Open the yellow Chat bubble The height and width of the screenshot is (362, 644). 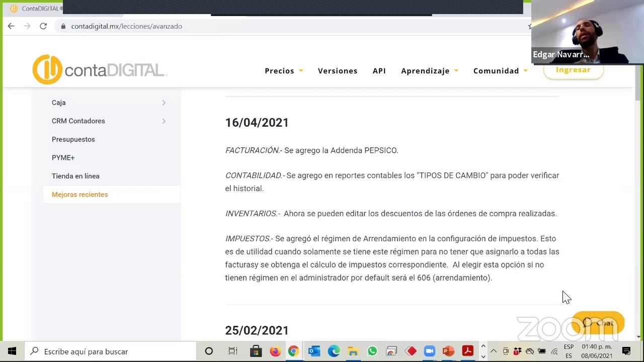pyautogui.click(x=598, y=323)
